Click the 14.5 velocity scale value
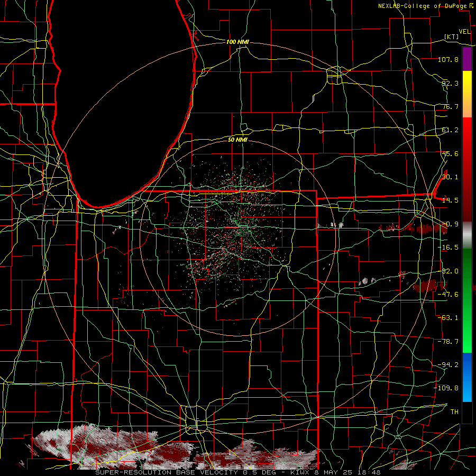Image resolution: width=476 pixels, height=476 pixels. (450, 200)
